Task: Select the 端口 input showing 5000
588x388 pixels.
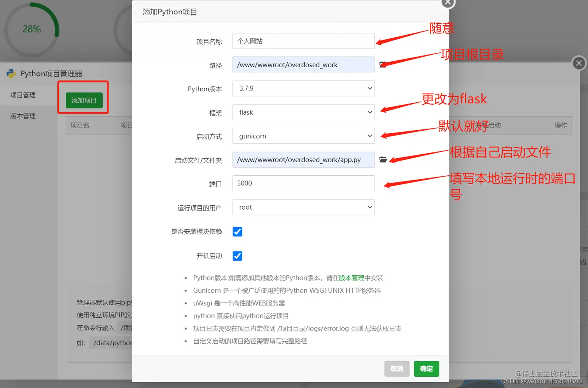Action: pos(303,183)
